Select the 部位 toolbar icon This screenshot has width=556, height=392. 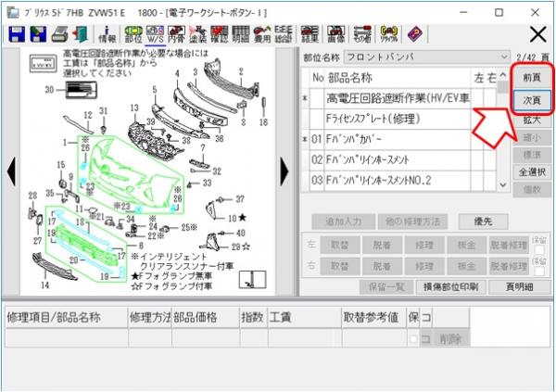(x=133, y=34)
